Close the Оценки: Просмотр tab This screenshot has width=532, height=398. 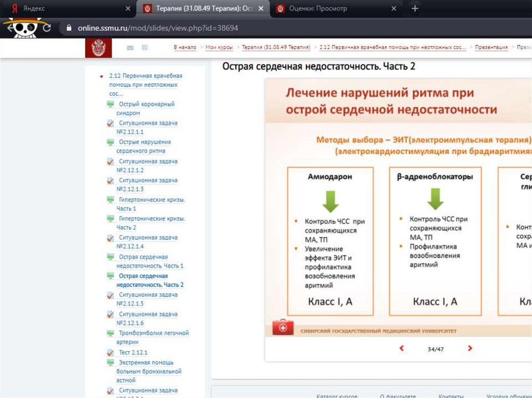(x=394, y=8)
